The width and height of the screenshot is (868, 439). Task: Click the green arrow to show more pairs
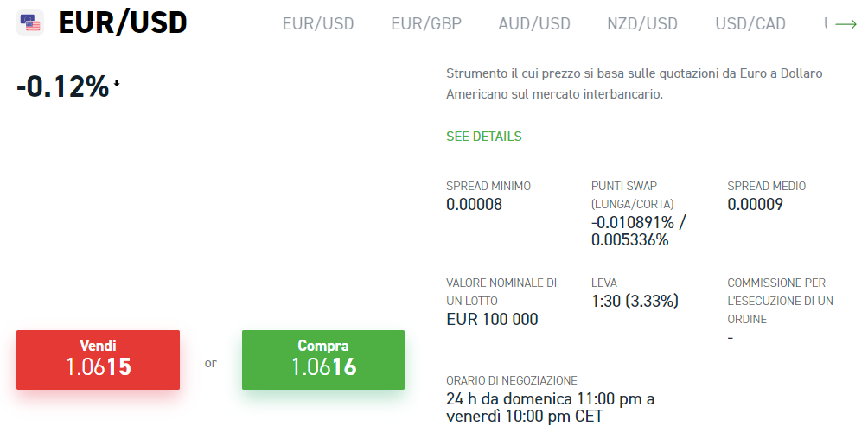click(846, 24)
